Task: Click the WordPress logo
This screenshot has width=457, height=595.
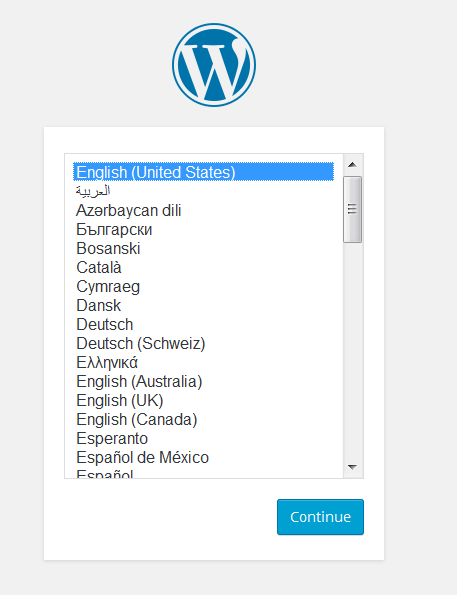Action: tap(214, 65)
